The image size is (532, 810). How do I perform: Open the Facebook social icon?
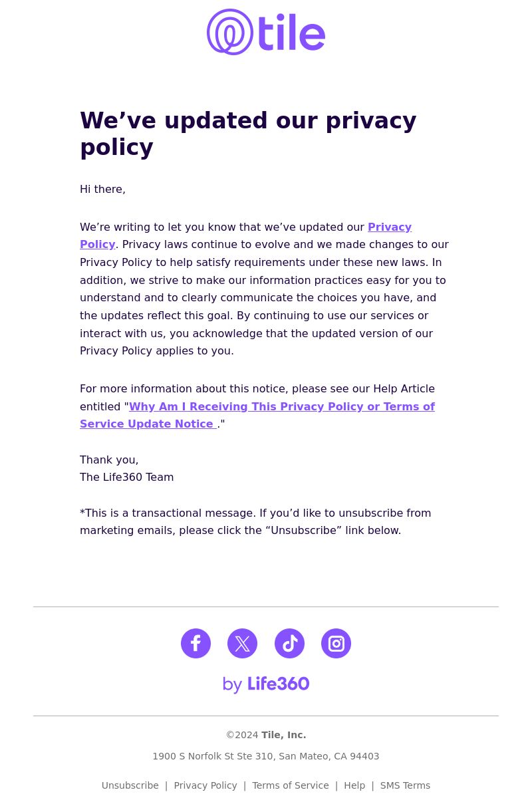pyautogui.click(x=196, y=643)
